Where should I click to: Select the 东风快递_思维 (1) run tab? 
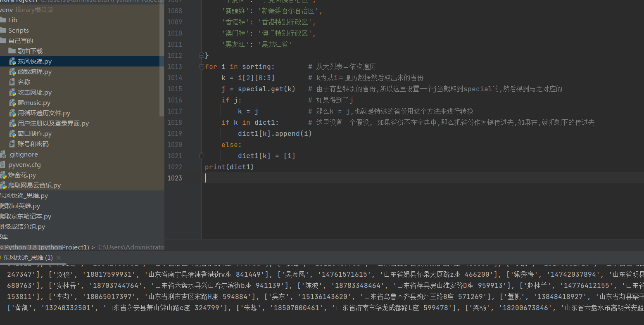pyautogui.click(x=28, y=257)
